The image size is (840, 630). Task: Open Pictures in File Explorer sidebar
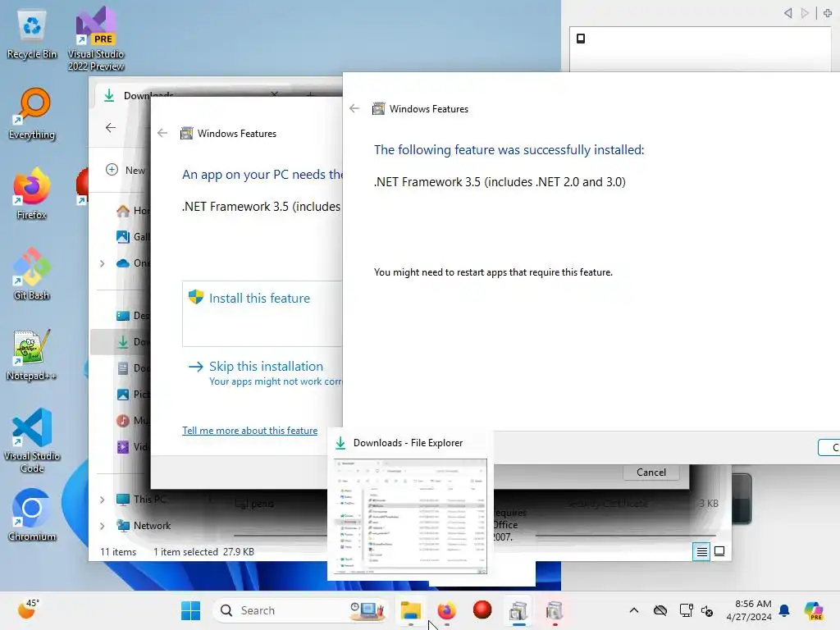[x=134, y=395]
